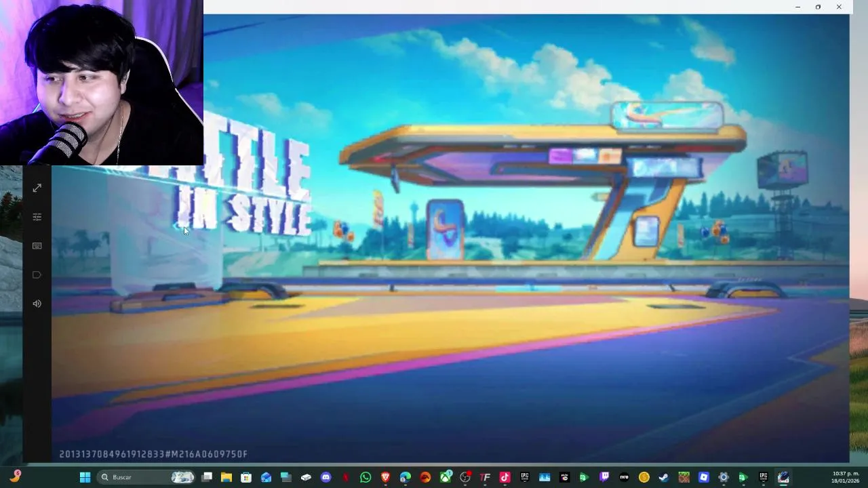Open Steam from the taskbar
The width and height of the screenshot is (868, 488).
pos(663,477)
